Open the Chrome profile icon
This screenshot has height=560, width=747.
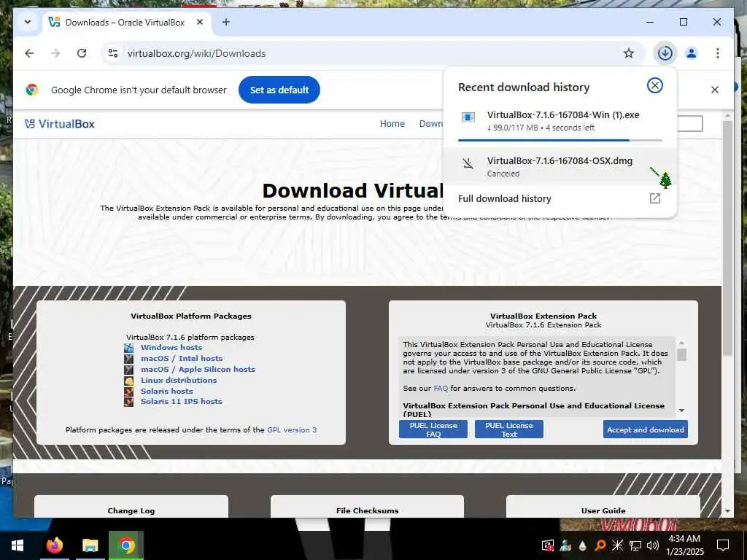[x=692, y=53]
